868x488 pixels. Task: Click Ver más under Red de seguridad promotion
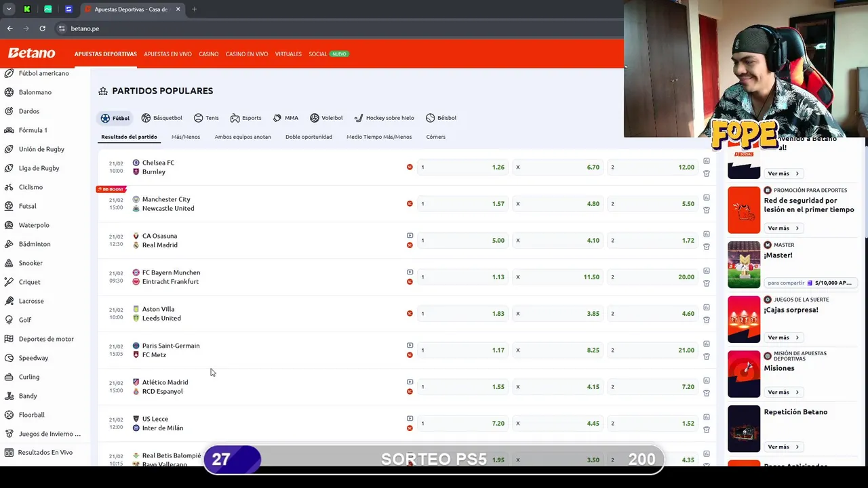tap(783, 228)
